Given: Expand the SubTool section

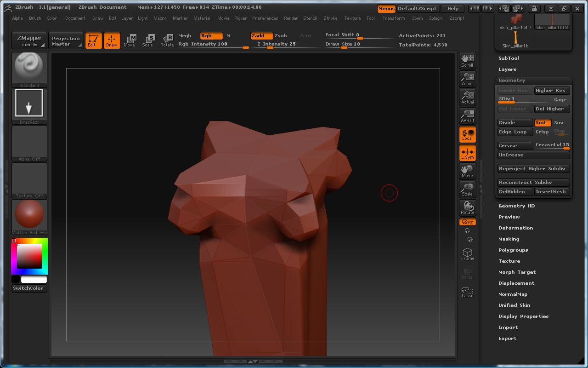Looking at the screenshot, I should [x=509, y=58].
